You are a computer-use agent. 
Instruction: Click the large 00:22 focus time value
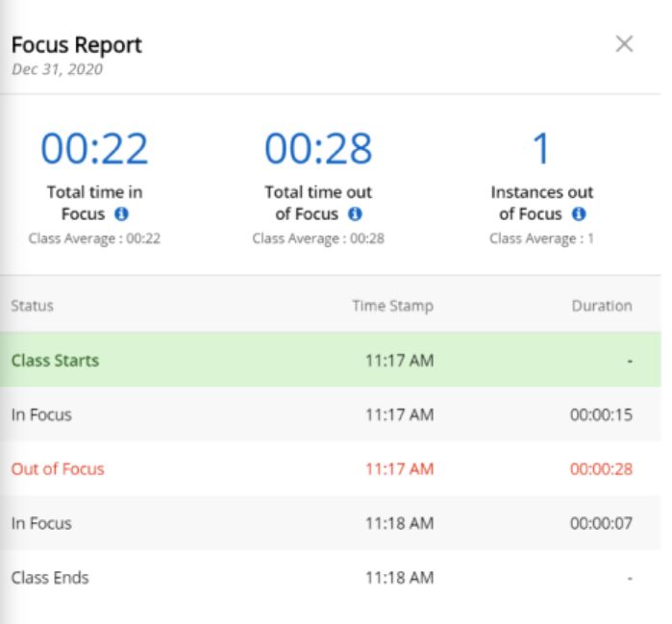[x=94, y=148]
